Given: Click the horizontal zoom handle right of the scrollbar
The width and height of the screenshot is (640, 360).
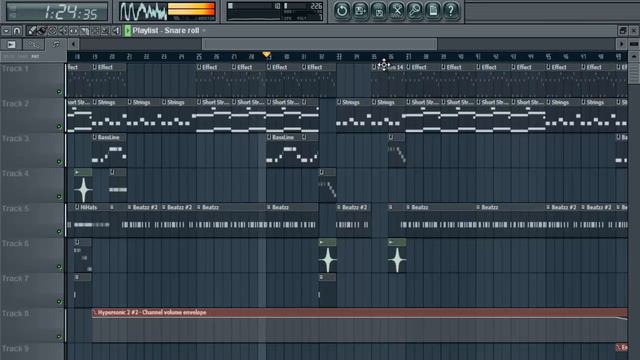Looking at the screenshot, I should pyautogui.click(x=633, y=44).
